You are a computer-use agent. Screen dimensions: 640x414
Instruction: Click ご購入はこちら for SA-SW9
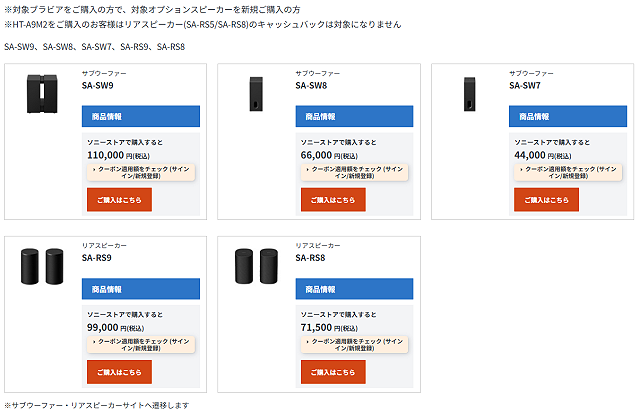(119, 200)
